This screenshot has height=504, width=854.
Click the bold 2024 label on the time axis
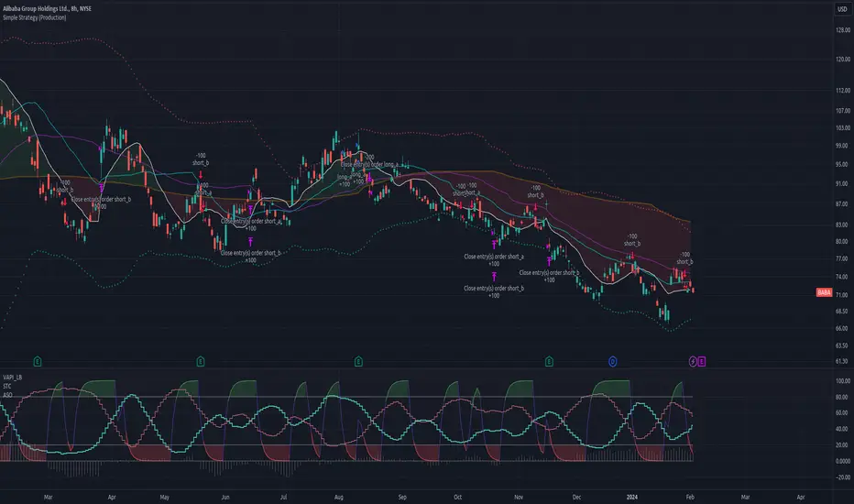click(631, 497)
